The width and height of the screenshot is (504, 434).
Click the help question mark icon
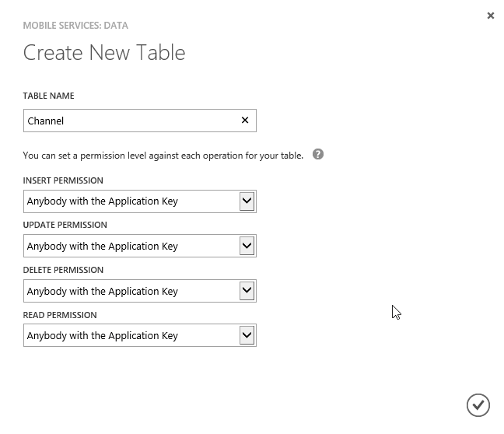click(318, 154)
